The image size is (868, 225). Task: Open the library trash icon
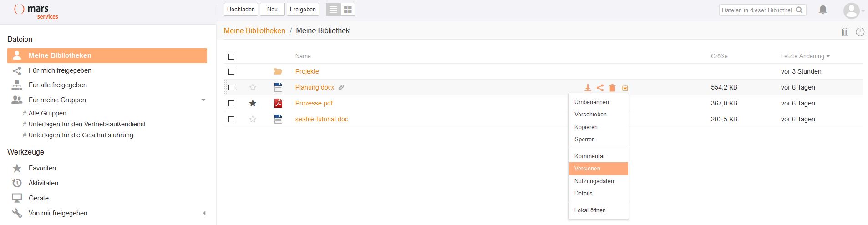tap(845, 32)
